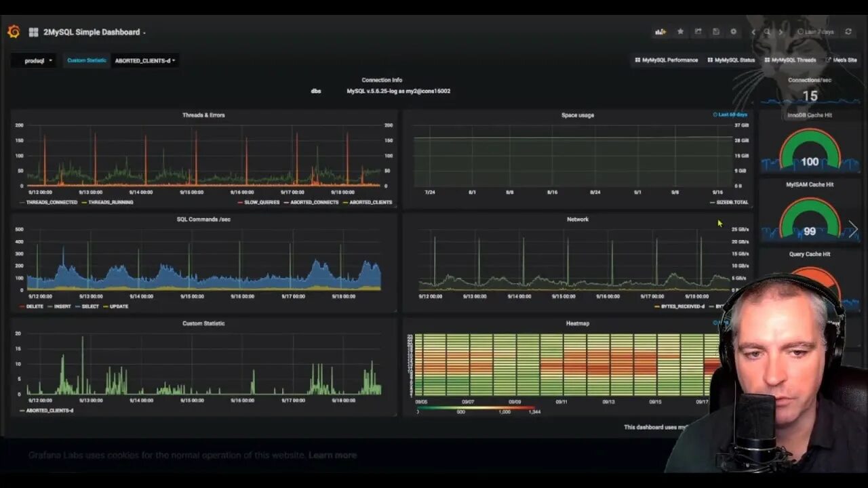The height and width of the screenshot is (488, 868).
Task: Open the SQL Commands /sec panel menu
Action: coord(203,219)
